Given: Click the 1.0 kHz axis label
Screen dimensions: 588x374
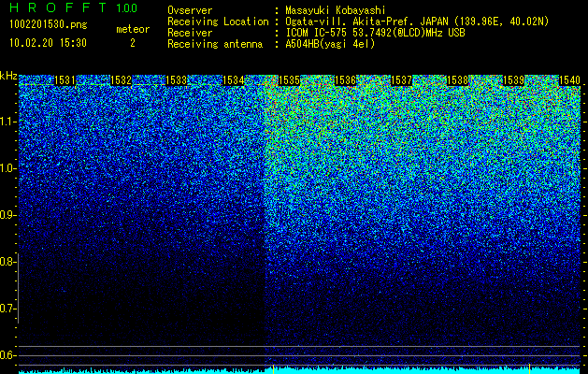Looking at the screenshot, I should point(7,168).
